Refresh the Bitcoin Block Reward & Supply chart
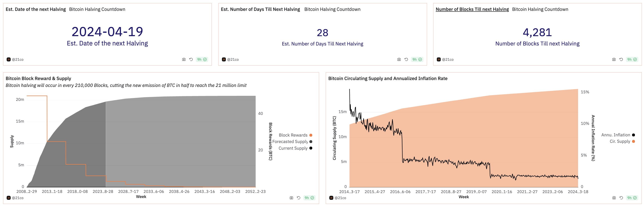This screenshot has width=644, height=208. click(298, 198)
